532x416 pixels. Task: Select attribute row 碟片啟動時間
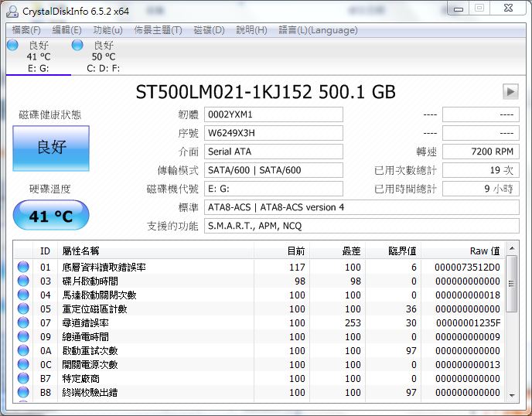click(259, 281)
